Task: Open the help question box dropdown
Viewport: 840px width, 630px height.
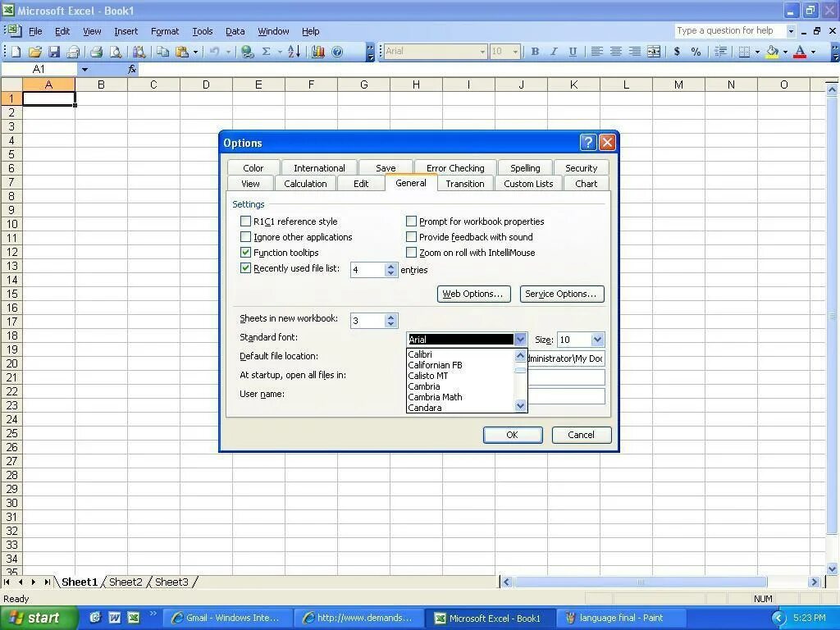Action: (x=791, y=31)
